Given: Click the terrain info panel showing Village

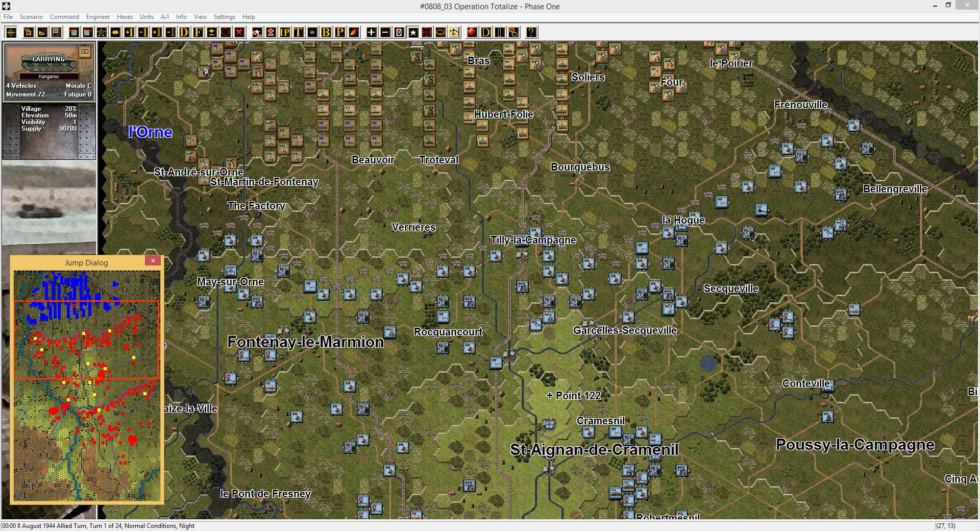Looking at the screenshot, I should pos(48,131).
